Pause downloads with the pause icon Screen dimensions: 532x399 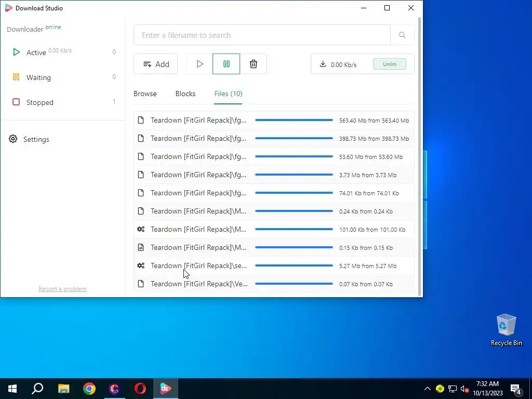(x=227, y=64)
